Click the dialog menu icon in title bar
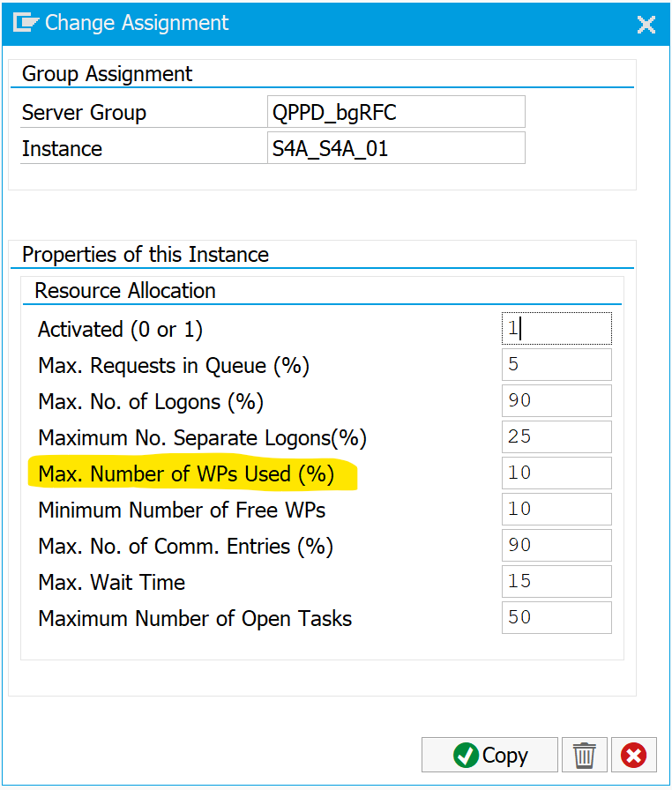 tap(26, 23)
